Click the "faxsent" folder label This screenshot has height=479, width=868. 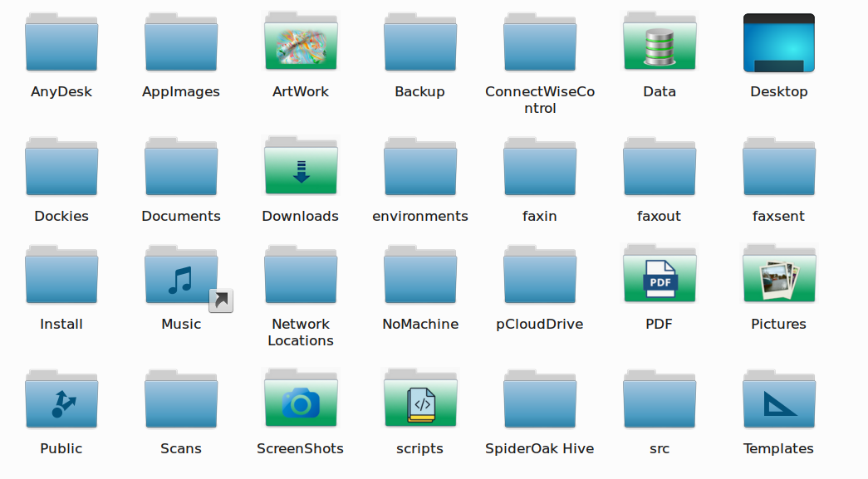tap(779, 217)
